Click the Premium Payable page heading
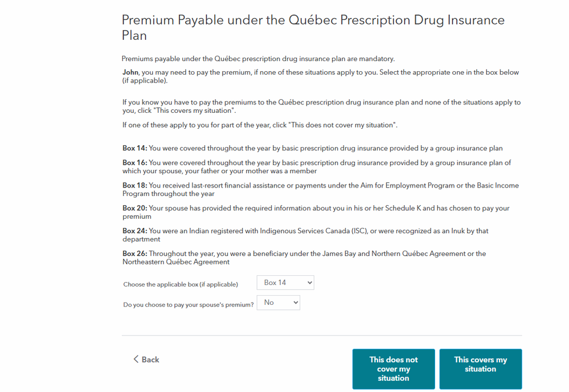 313,27
